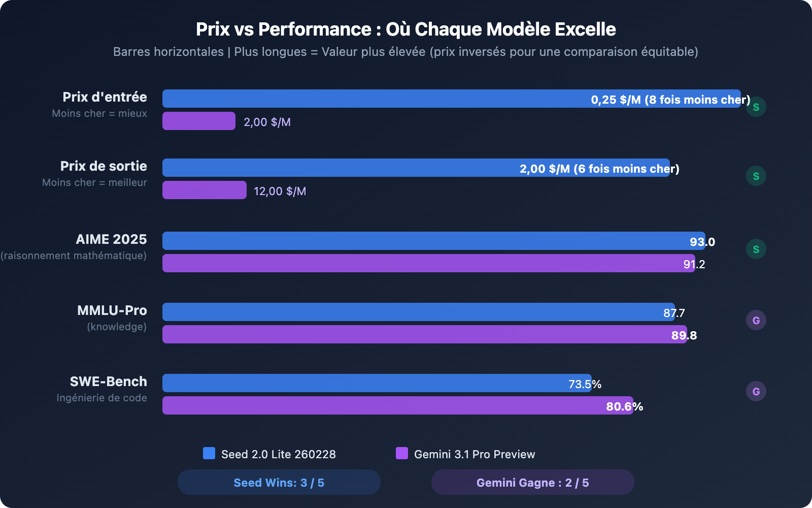
Task: Click the purple 12,00 $/M output price bar
Action: click(204, 190)
